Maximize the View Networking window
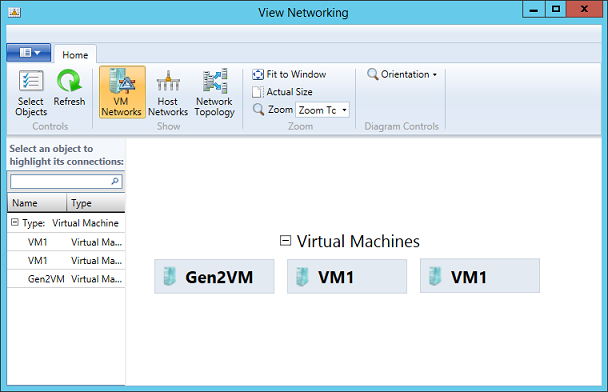This screenshot has width=608, height=392. coord(556,9)
